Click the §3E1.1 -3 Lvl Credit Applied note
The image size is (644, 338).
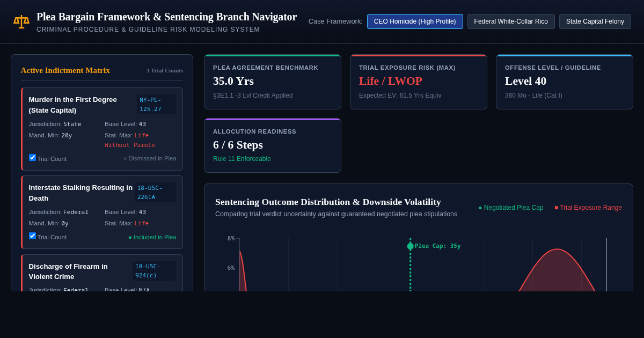click(x=253, y=95)
